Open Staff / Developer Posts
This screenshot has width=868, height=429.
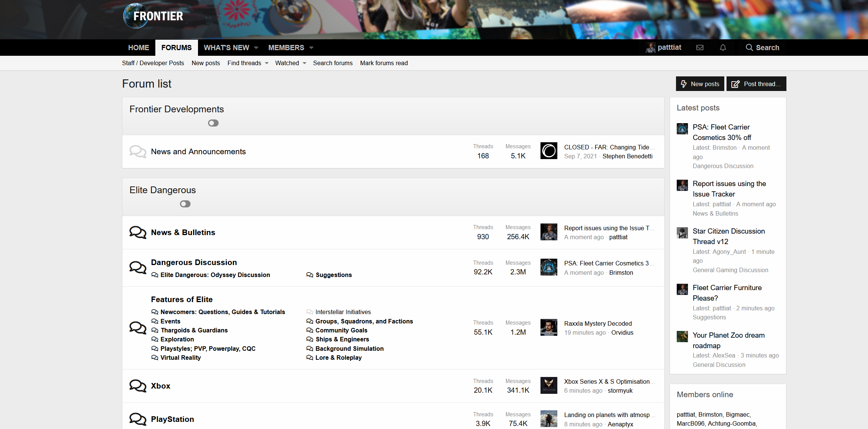point(153,63)
